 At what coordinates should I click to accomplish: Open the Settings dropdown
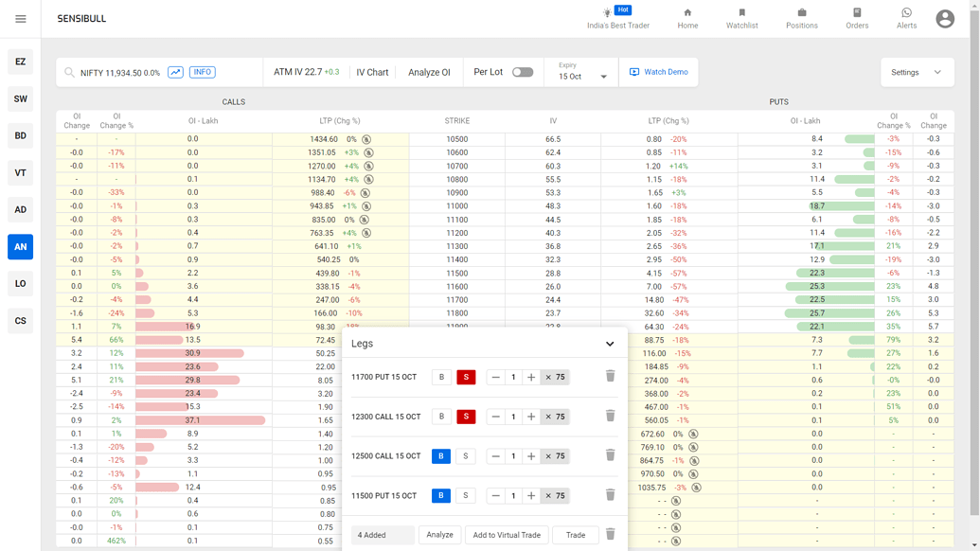[917, 71]
